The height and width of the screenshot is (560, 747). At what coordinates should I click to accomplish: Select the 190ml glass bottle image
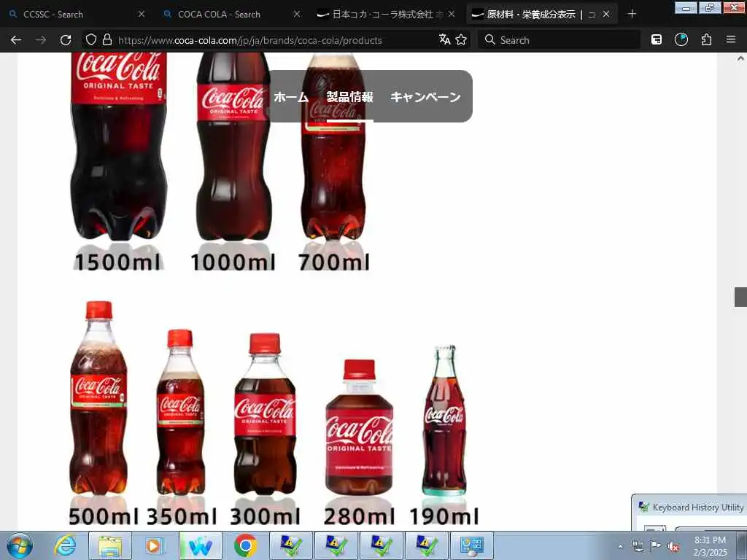(444, 421)
